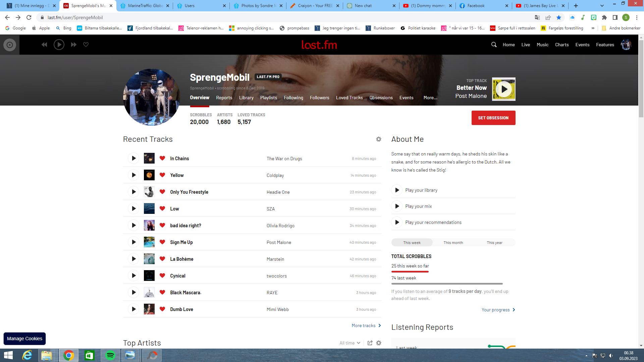This screenshot has height=362, width=644.
Task: Expand the hidden bookmarks chevron
Action: (x=593, y=28)
